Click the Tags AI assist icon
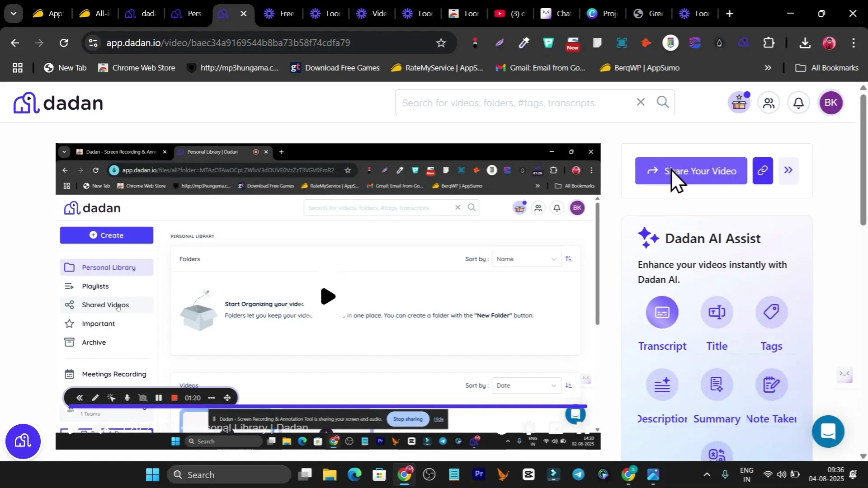The image size is (868, 488). pyautogui.click(x=771, y=312)
